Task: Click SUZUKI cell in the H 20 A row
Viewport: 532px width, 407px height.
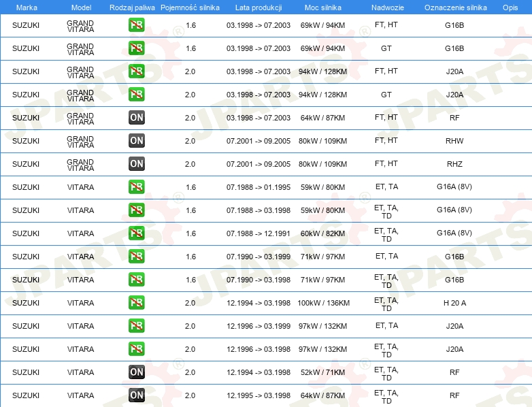Action: tap(26, 303)
